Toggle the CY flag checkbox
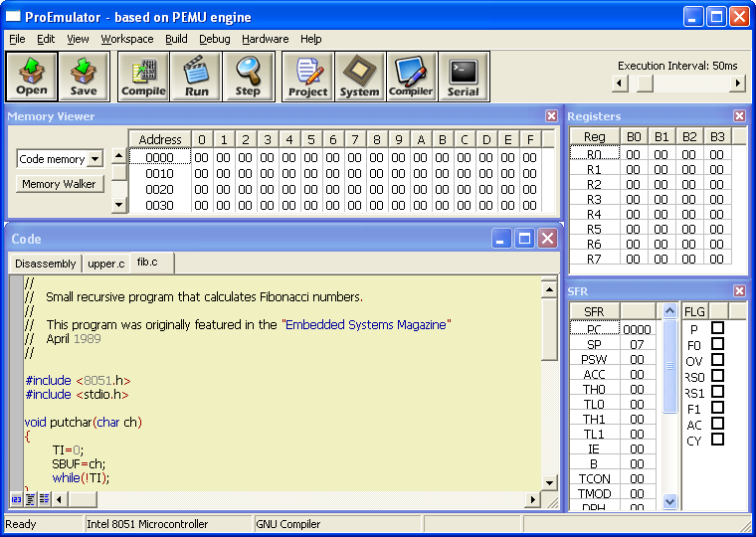The width and height of the screenshot is (756, 537). coord(717,440)
